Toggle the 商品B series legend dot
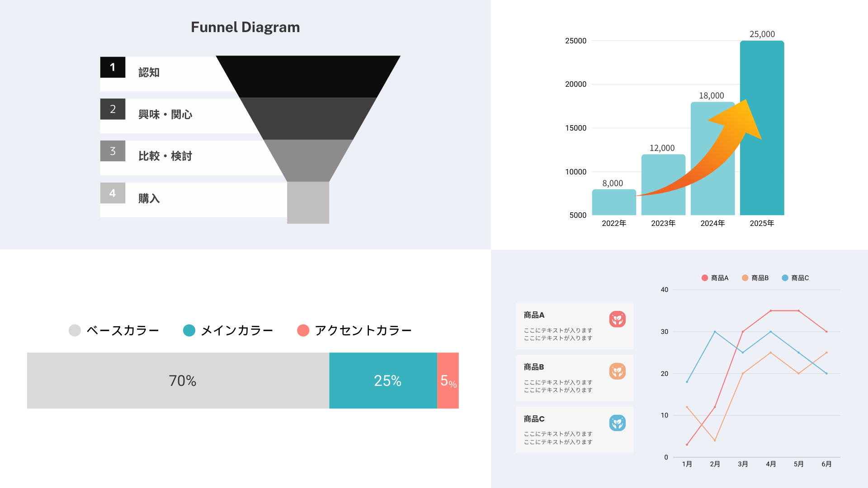 [745, 278]
